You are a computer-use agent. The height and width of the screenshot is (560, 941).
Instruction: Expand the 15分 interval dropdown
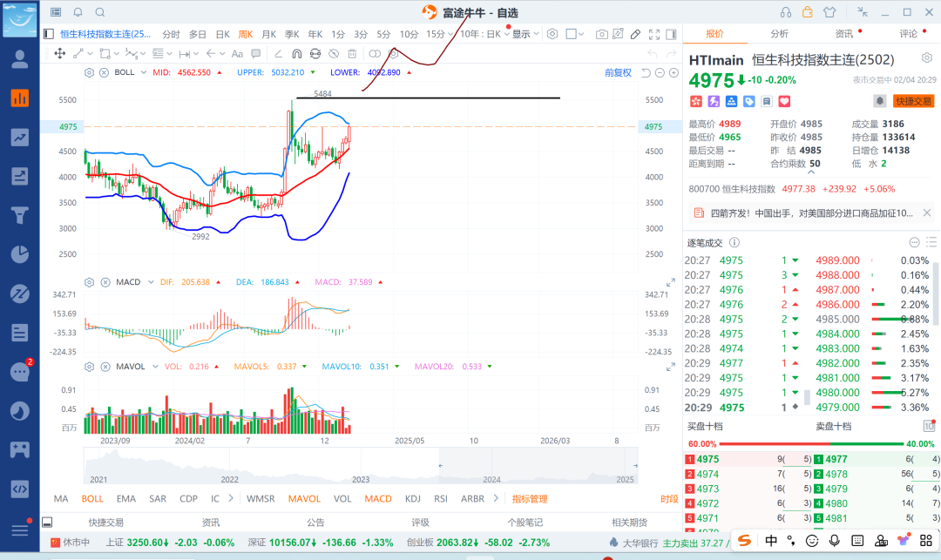450,34
